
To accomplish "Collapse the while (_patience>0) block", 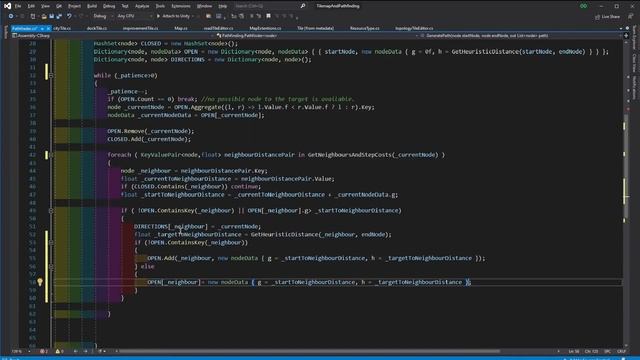I will tap(51, 76).
